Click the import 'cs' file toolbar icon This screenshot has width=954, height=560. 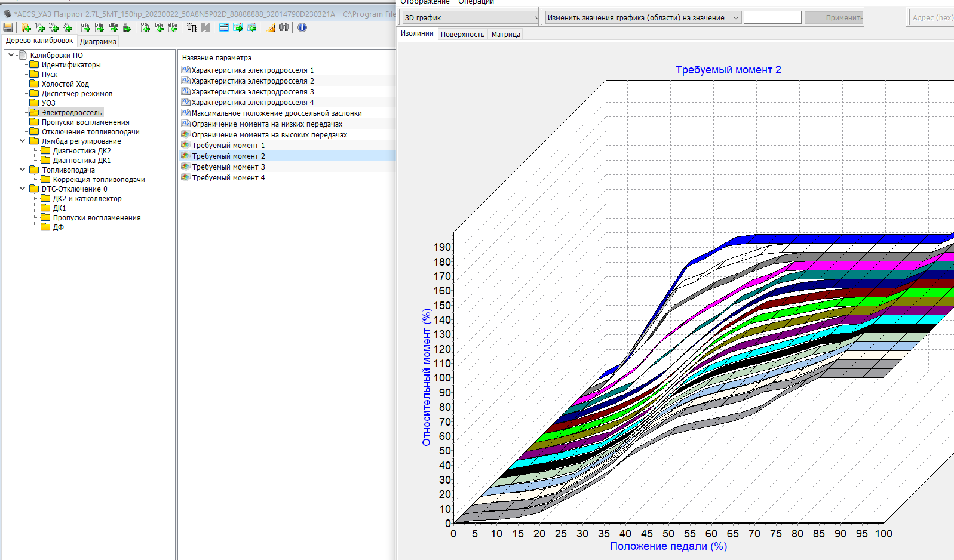pyautogui.click(x=145, y=27)
